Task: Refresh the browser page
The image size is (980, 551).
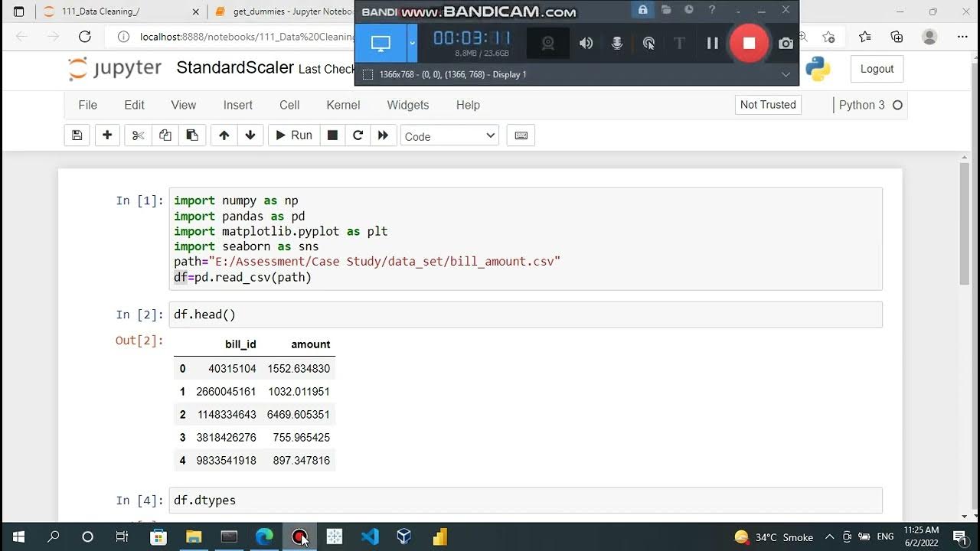Action: (x=85, y=37)
